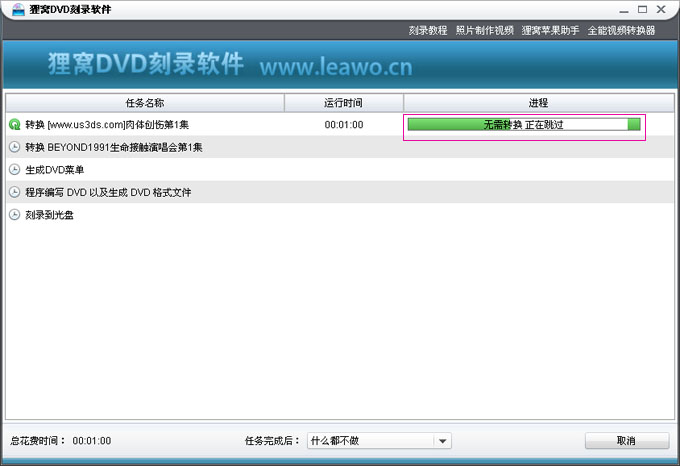
Task: Click the 进程 column header
Action: click(x=539, y=103)
